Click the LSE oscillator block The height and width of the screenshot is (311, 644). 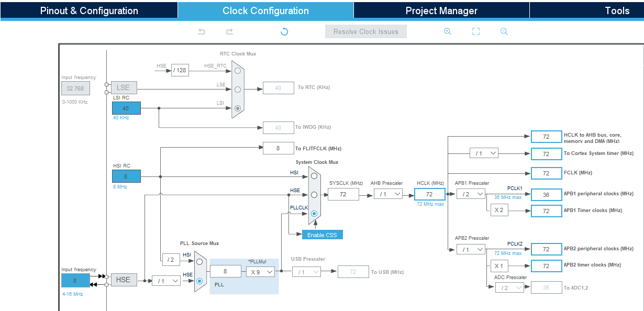(x=123, y=87)
